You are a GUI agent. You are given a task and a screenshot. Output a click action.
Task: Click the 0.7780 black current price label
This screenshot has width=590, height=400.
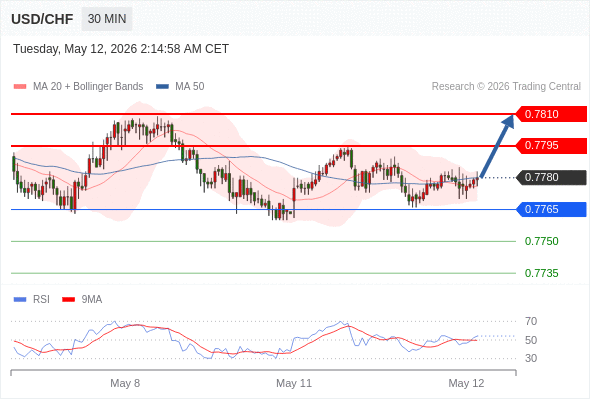coord(551,177)
